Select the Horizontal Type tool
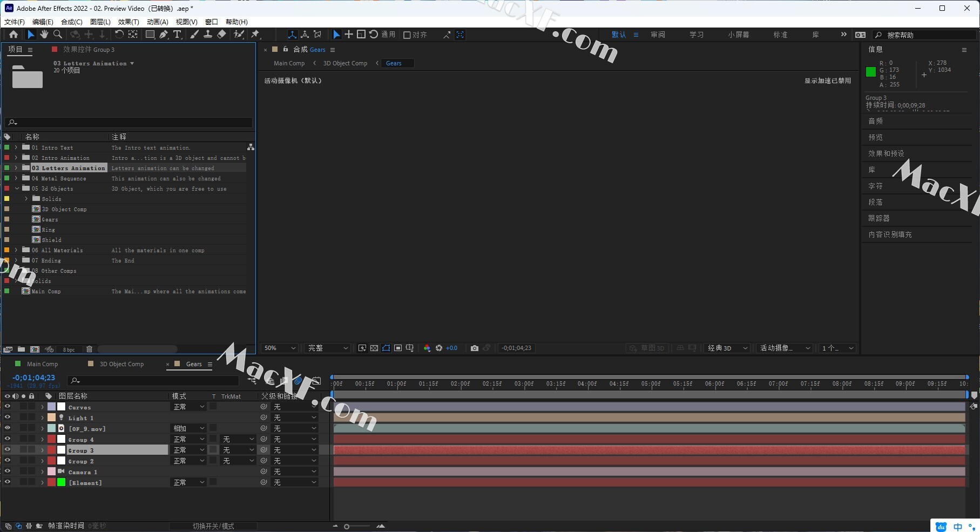The image size is (980, 532). pos(177,35)
